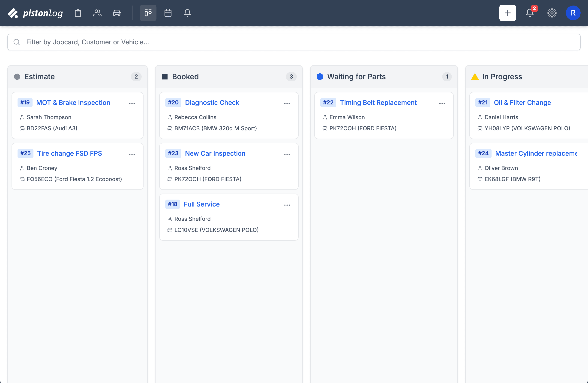Click the filter search input field

click(x=294, y=42)
